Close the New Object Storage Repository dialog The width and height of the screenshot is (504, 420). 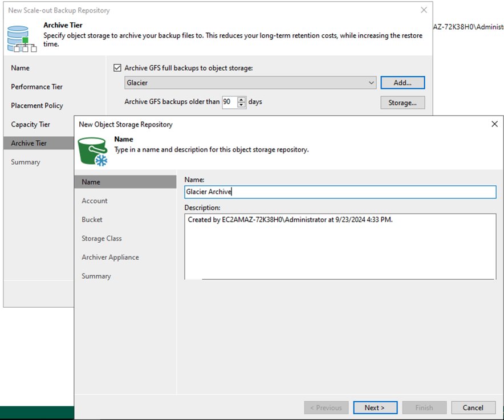click(x=494, y=124)
